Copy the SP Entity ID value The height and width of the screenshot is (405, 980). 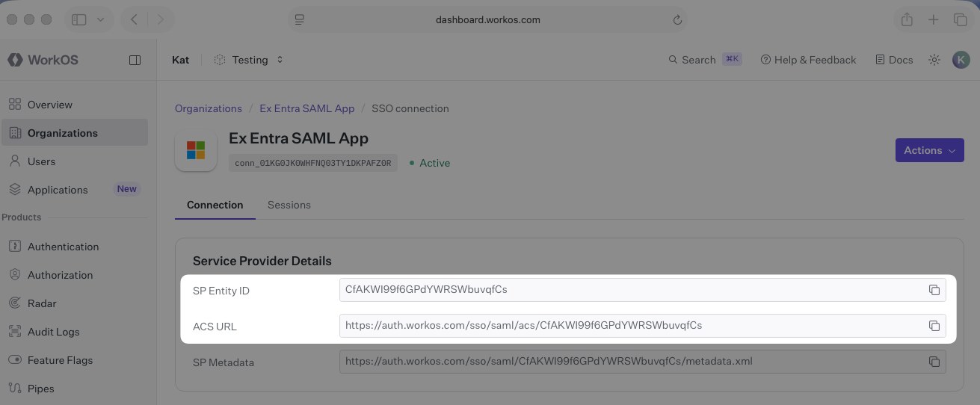click(x=934, y=290)
